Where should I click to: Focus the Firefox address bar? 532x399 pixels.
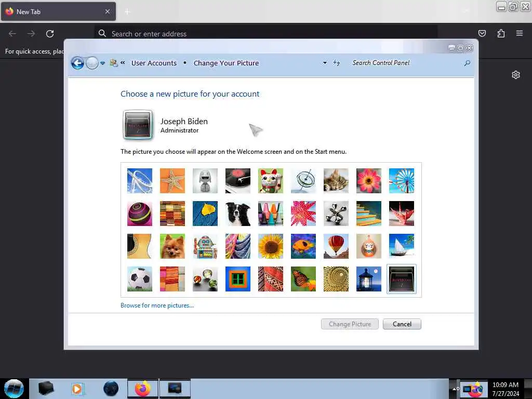[265, 34]
